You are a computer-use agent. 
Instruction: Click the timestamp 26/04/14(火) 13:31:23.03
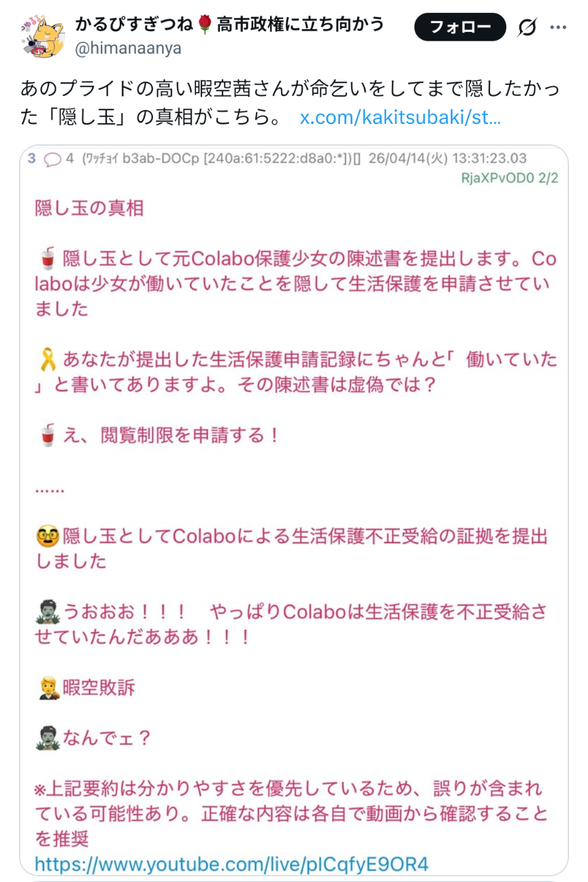(x=447, y=159)
